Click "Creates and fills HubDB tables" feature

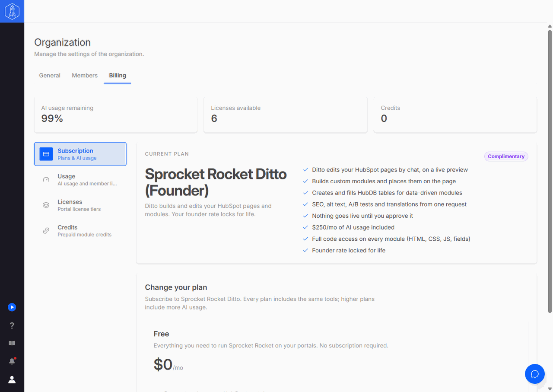(387, 193)
